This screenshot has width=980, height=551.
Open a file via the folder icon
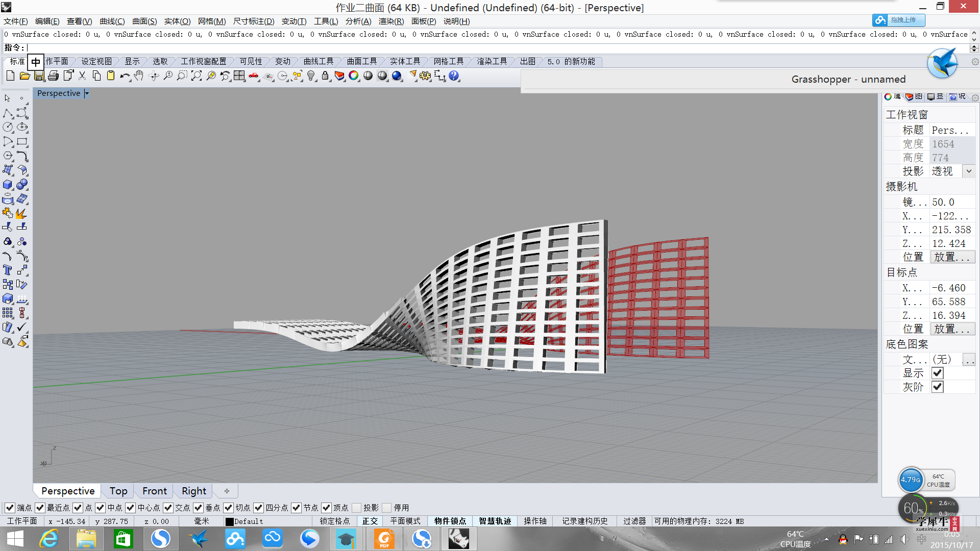pyautogui.click(x=24, y=76)
